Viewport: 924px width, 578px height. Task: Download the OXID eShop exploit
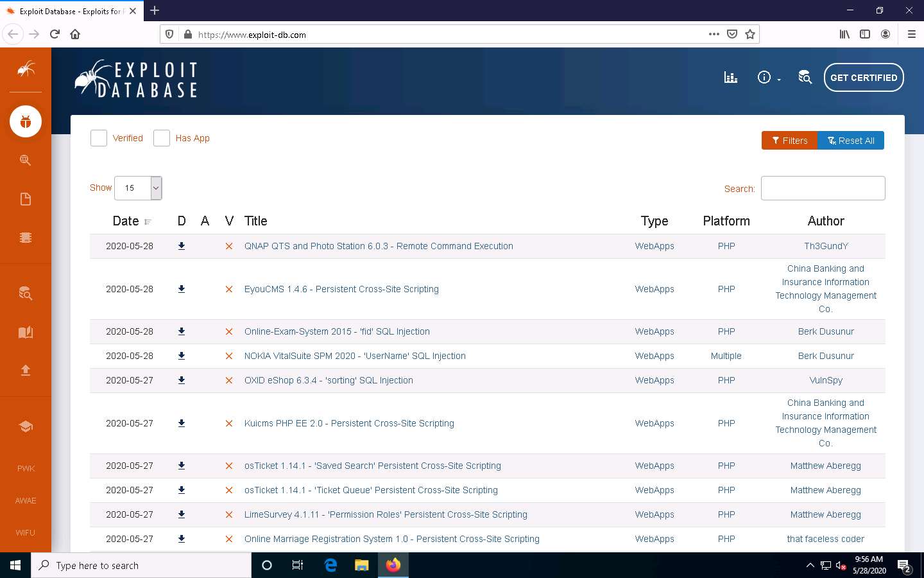coord(182,380)
